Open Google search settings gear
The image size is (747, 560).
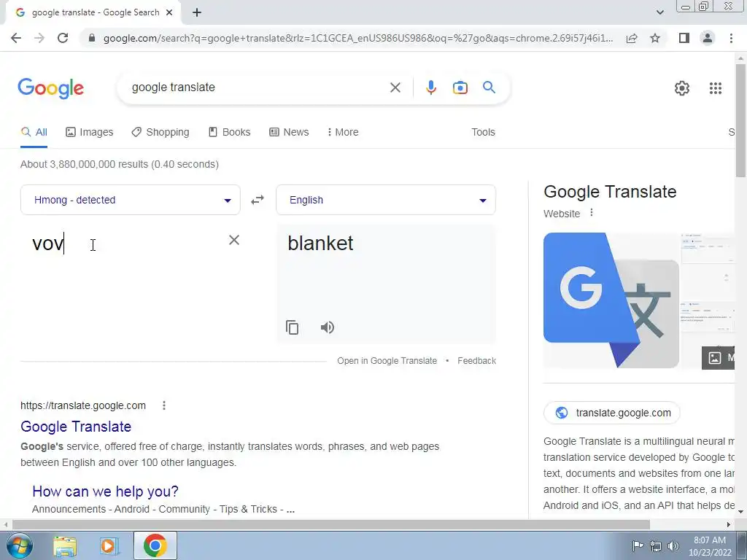coord(682,88)
